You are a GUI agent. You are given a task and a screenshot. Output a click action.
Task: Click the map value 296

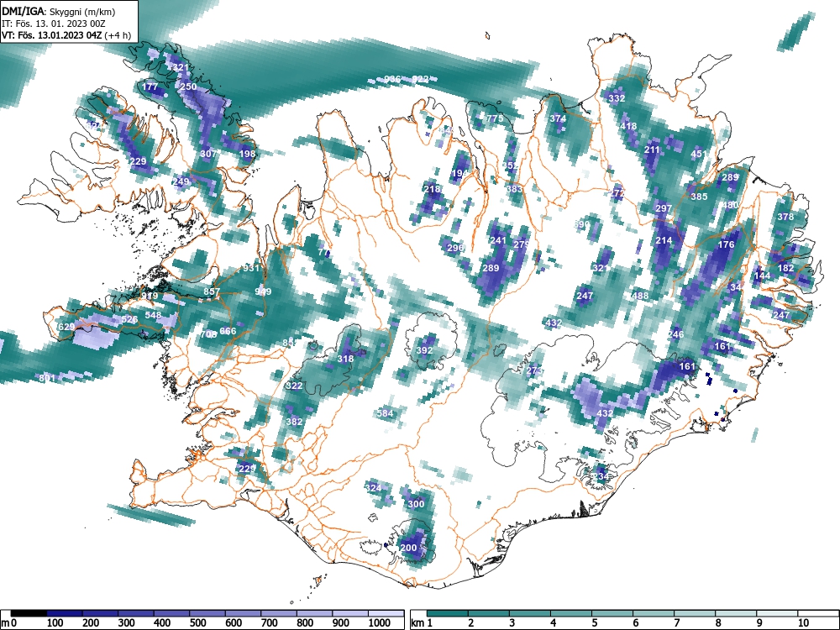(x=455, y=248)
